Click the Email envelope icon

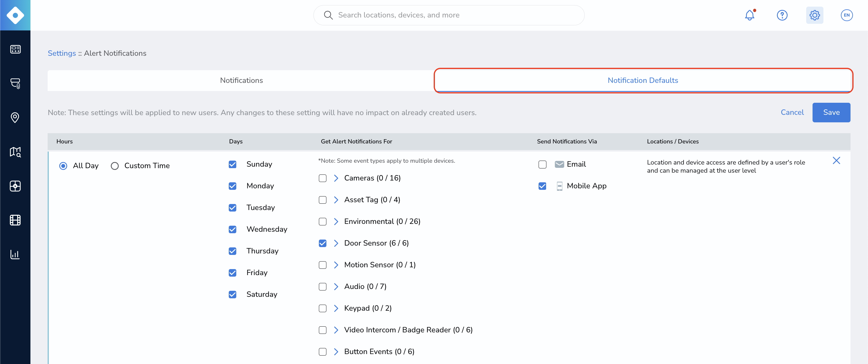pos(559,165)
